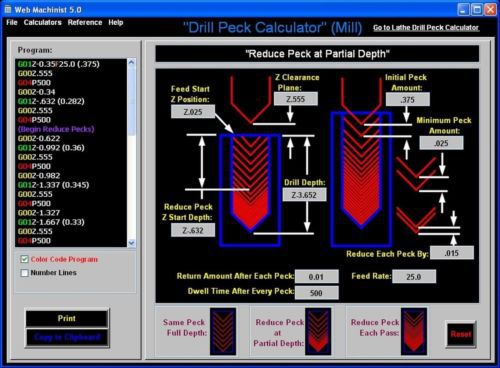Toggle the Color Code Program checkbox
Screen dimensions: 500x368
tap(24, 259)
